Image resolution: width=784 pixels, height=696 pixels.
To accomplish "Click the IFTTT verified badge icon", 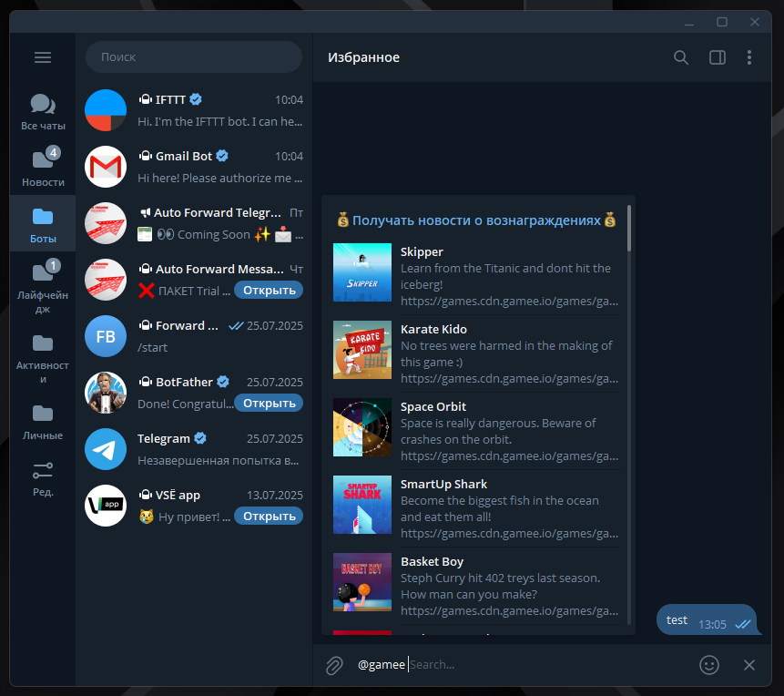I will 196,99.
